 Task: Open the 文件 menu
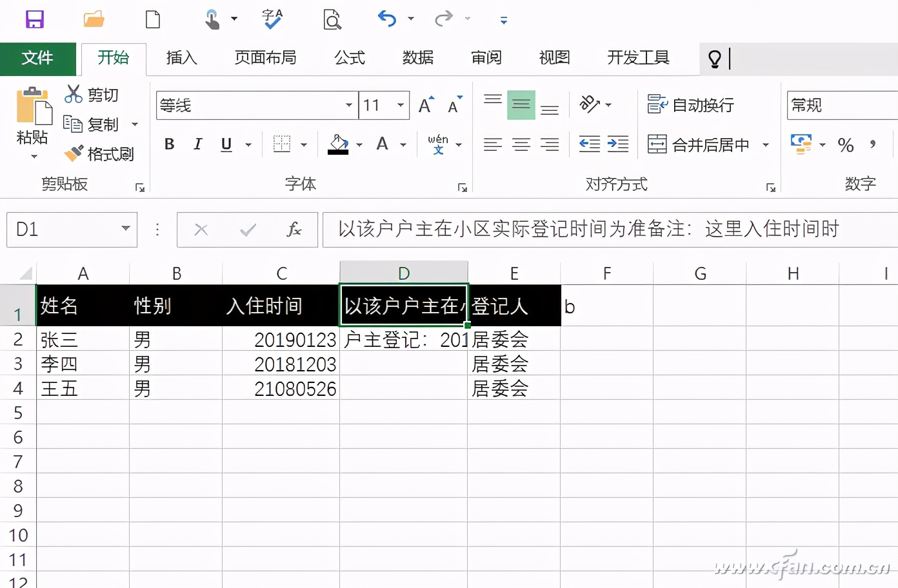pos(37,58)
